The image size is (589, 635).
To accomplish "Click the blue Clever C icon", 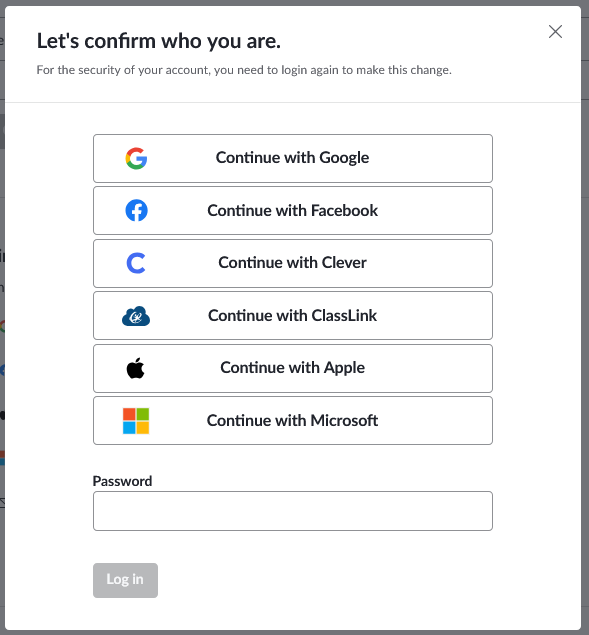I will coord(136,263).
